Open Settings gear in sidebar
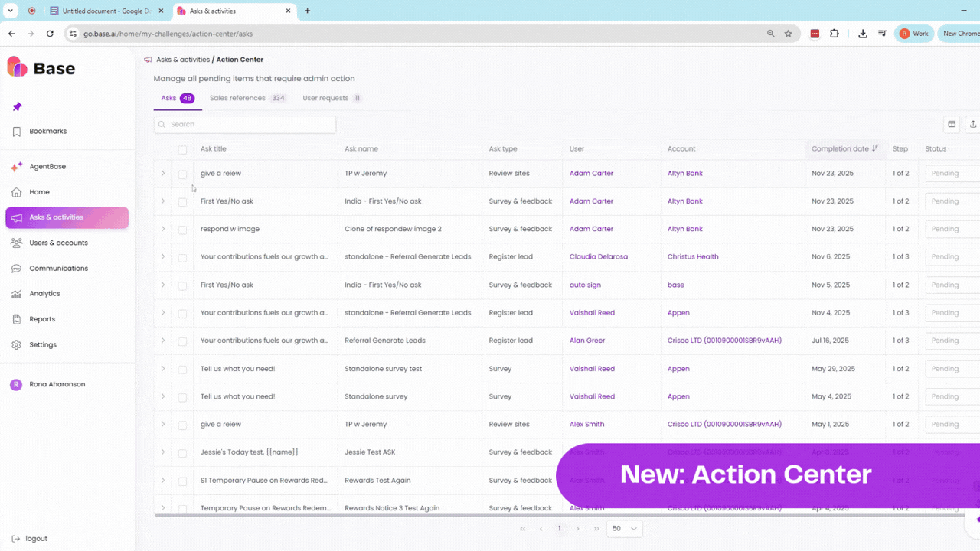The height and width of the screenshot is (551, 980). [x=16, y=345]
